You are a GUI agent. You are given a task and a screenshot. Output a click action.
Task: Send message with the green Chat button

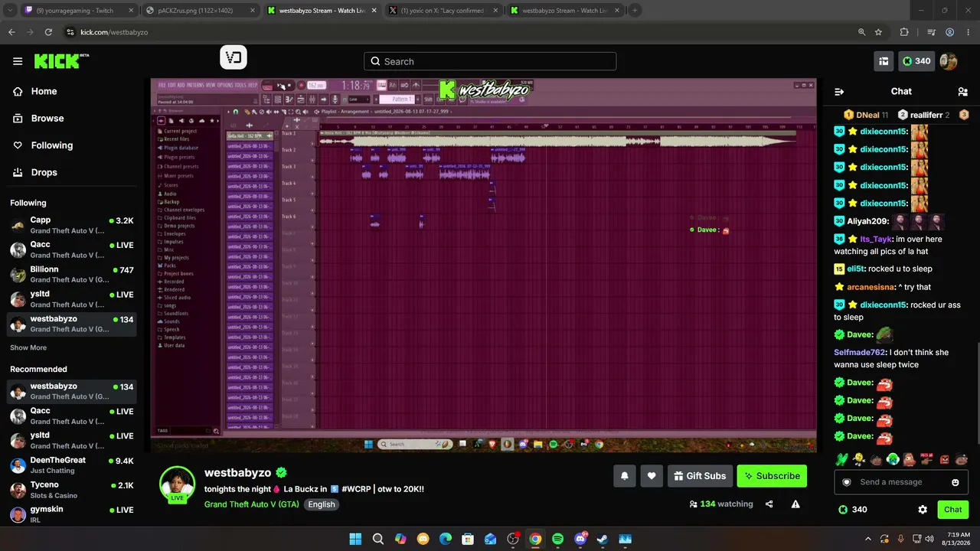coord(952,510)
